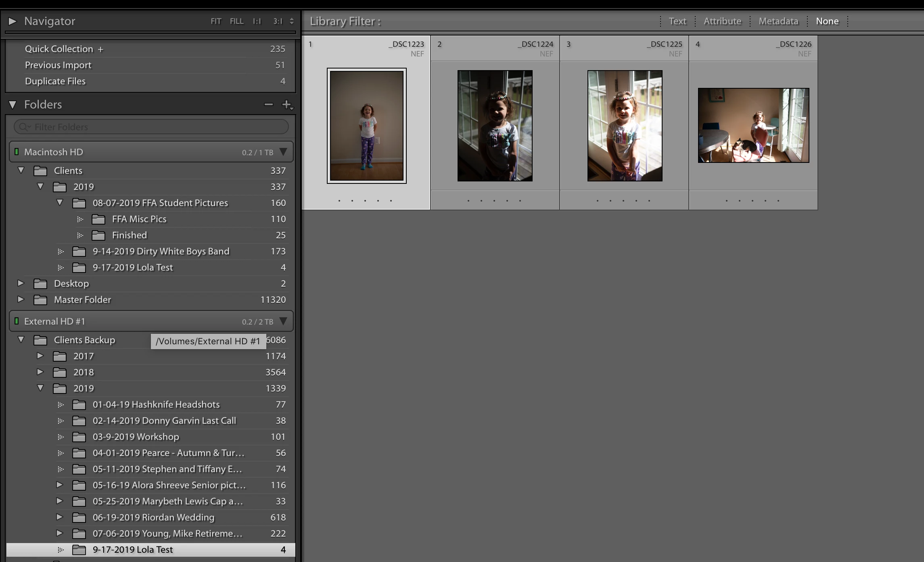924x562 pixels.
Task: Switch Library Filter to Metadata
Action: pyautogui.click(x=778, y=21)
